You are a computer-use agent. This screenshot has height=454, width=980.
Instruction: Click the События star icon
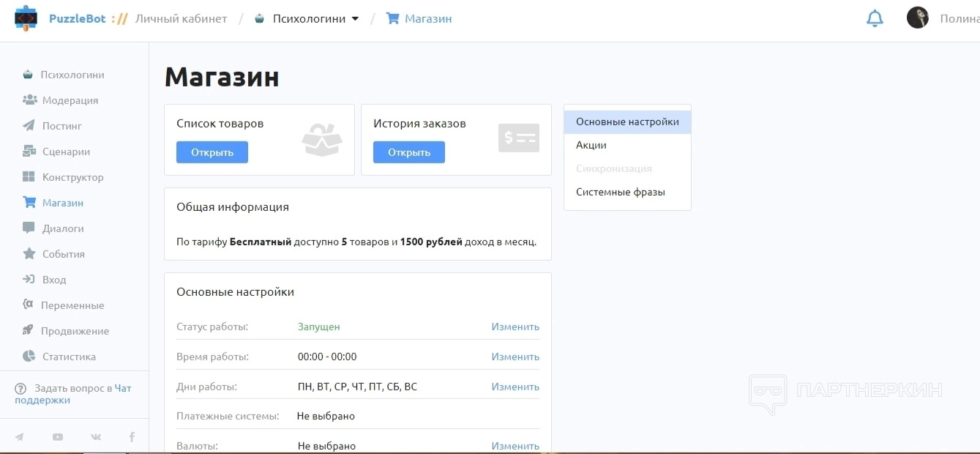(x=29, y=253)
